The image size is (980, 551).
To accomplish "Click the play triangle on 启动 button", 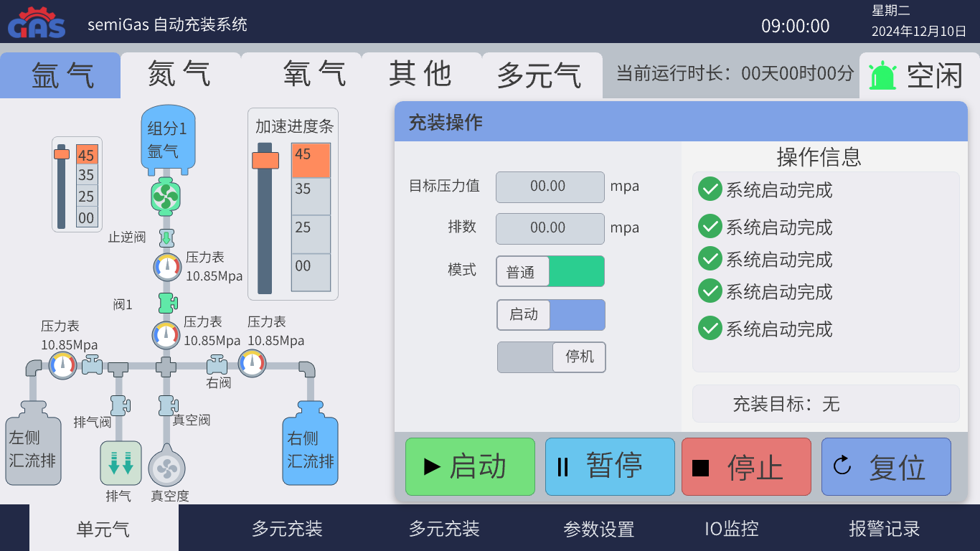I will point(433,467).
